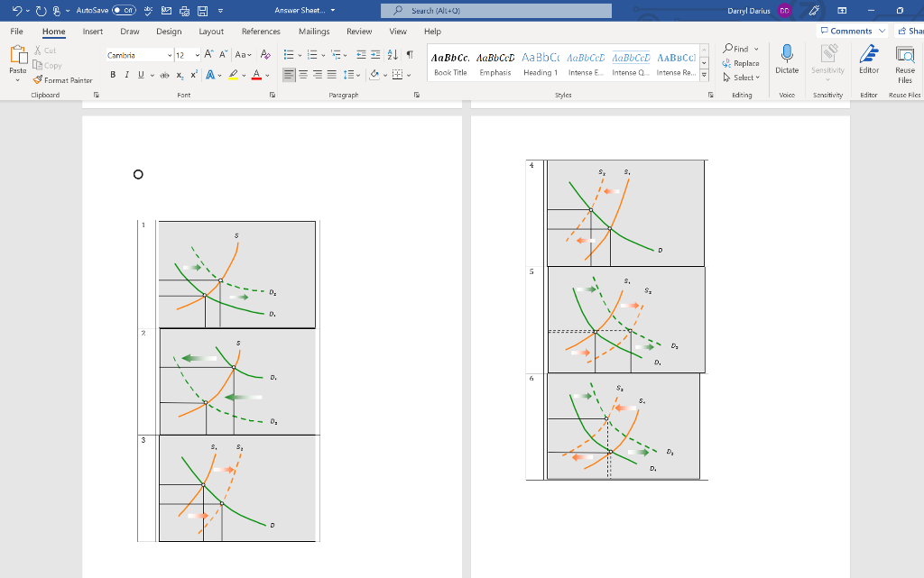Screen dimensions: 924x578
Task: Increase font size with the grow font icon
Action: tap(208, 55)
